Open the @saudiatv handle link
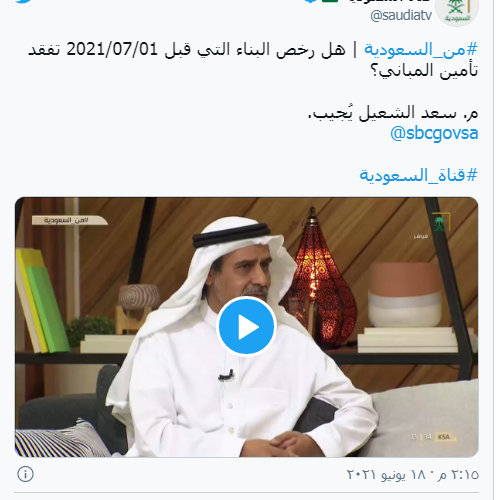Image resolution: width=500 pixels, height=500 pixels. pos(401,15)
